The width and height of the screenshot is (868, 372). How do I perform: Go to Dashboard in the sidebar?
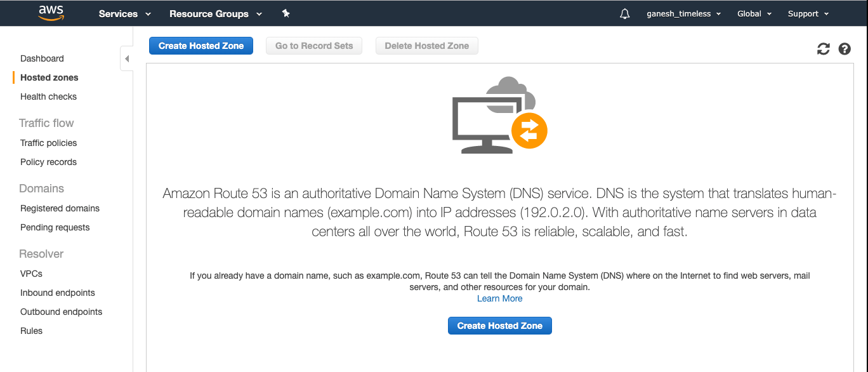click(x=42, y=58)
